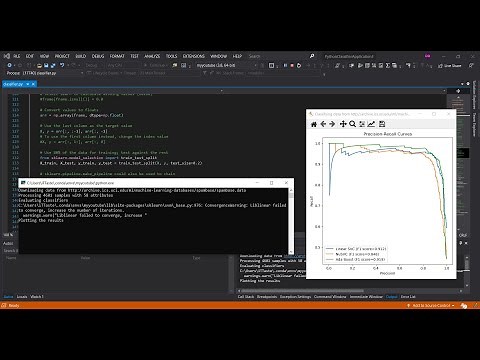Click Add to Source Control in status bar
The width and height of the screenshot is (480, 360).
431,305
